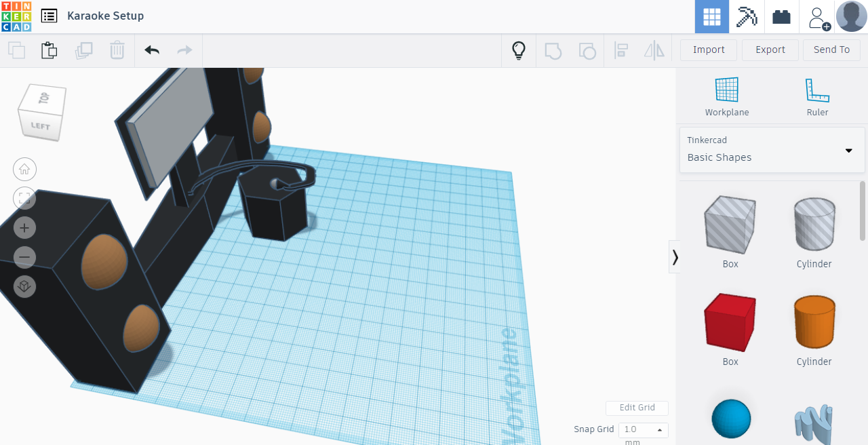Invite a collaborator with add-person icon

818,17
